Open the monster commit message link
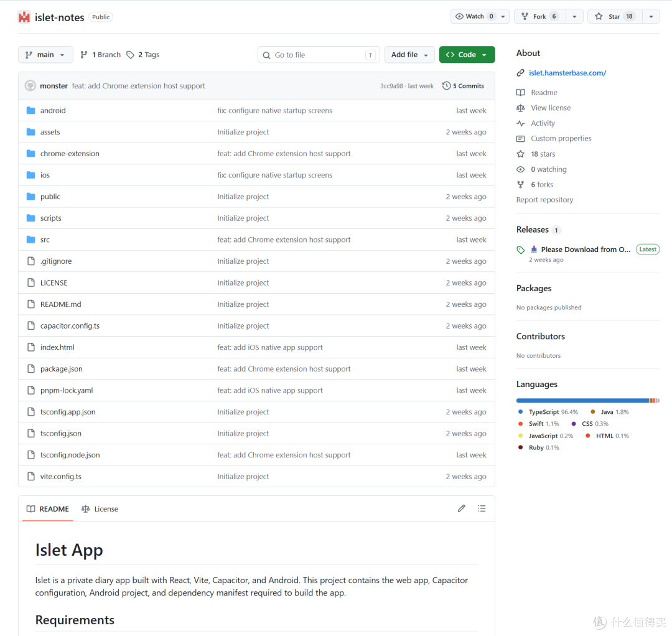 click(138, 86)
